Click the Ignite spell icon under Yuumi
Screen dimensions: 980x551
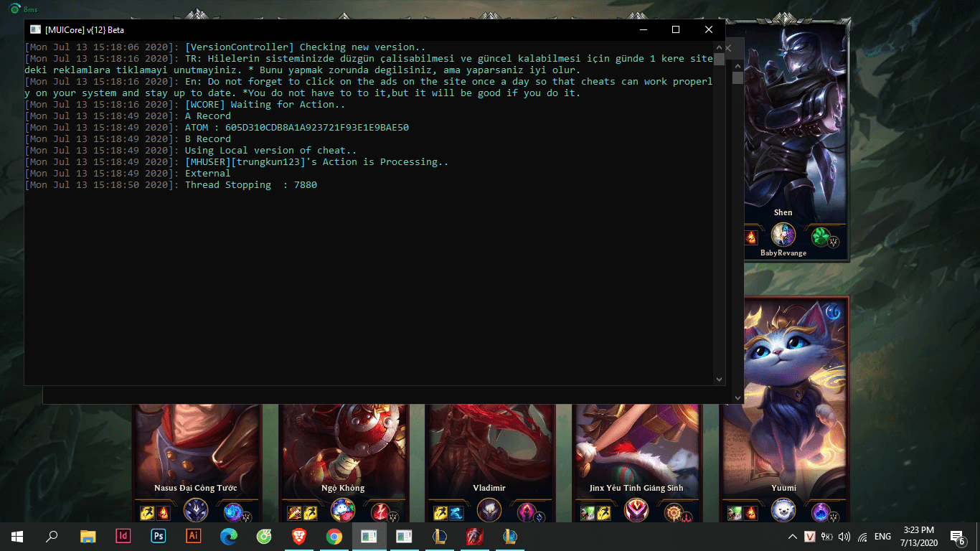pyautogui.click(x=750, y=513)
